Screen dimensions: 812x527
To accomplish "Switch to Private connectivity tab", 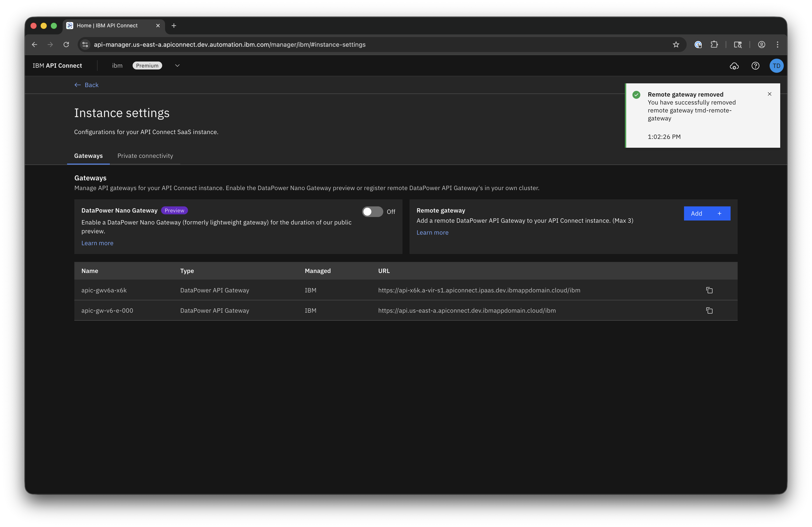I will pos(145,156).
